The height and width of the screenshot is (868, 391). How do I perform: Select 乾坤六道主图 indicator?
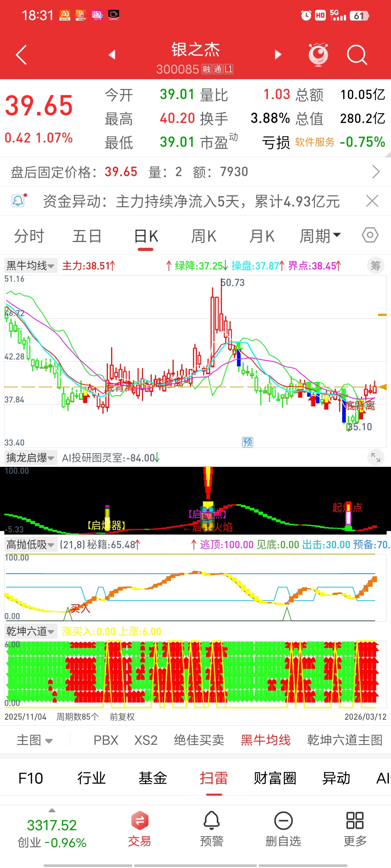pos(345,740)
